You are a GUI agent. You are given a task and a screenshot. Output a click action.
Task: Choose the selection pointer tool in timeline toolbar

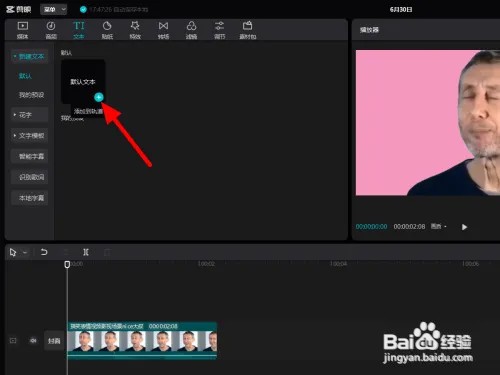pos(13,252)
